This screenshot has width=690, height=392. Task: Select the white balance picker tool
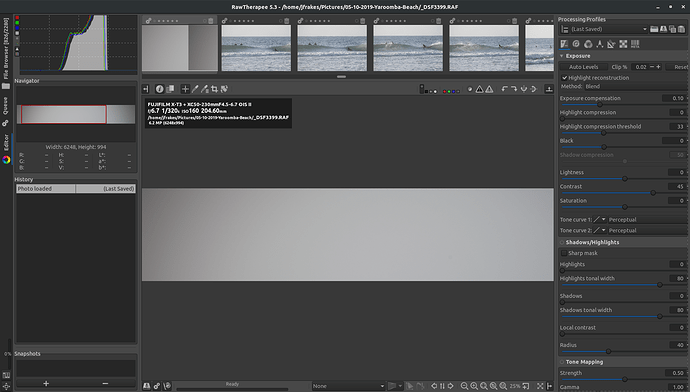pyautogui.click(x=195, y=89)
